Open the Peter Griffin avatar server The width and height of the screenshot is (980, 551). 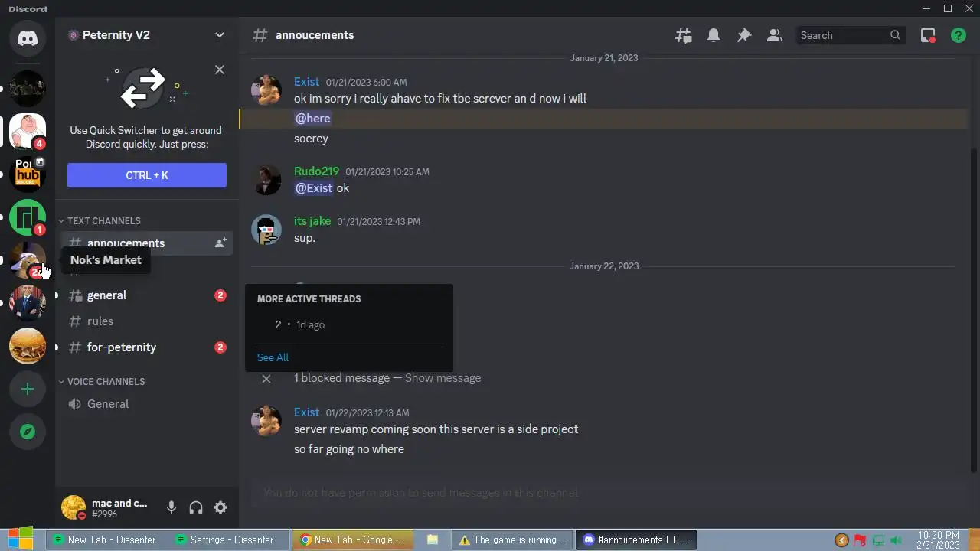pos(28,132)
